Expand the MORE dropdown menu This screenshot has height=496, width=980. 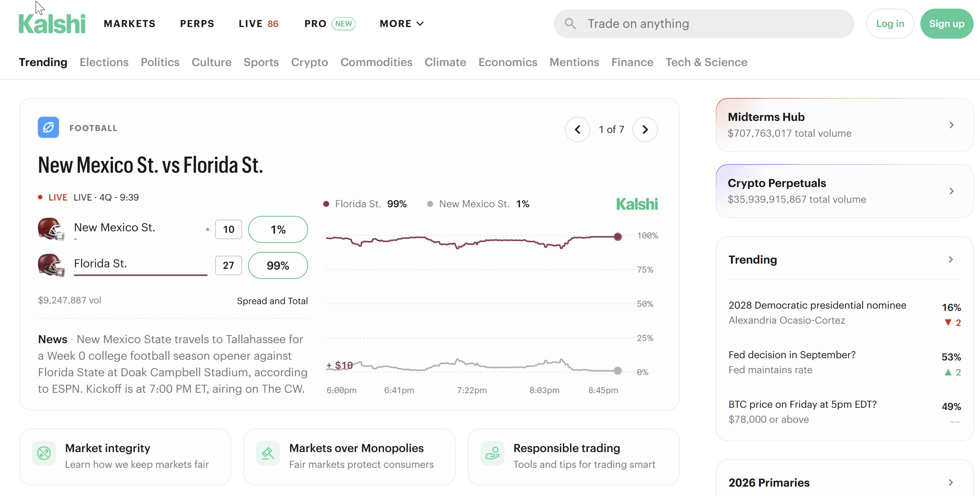point(401,24)
